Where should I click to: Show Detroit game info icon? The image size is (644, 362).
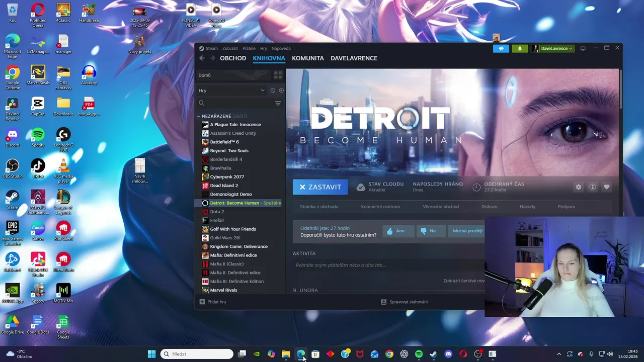coord(593,187)
